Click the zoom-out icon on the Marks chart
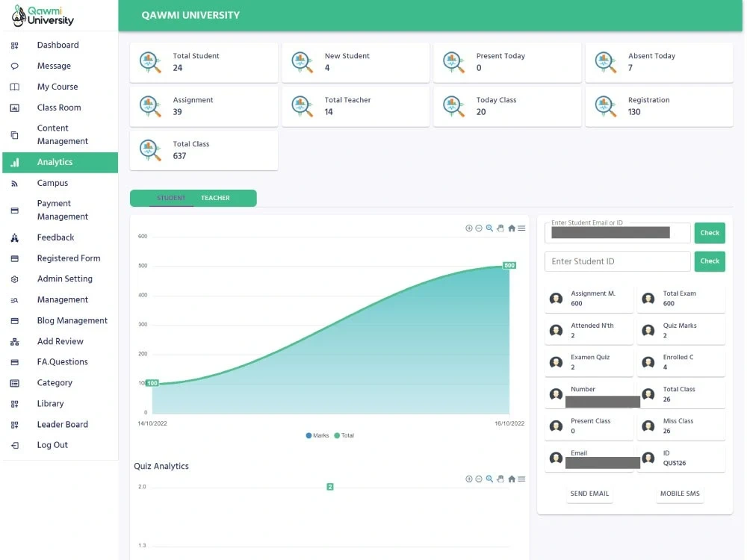The image size is (747, 560). click(479, 228)
